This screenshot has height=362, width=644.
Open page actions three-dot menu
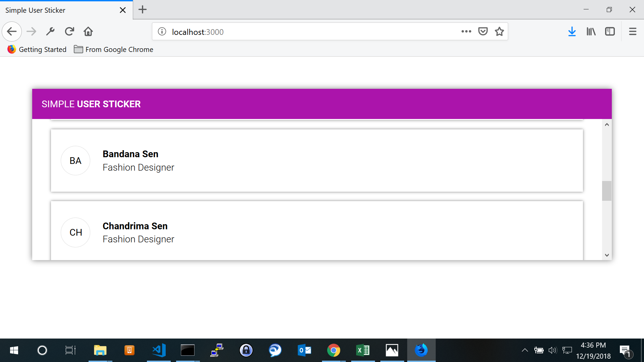[x=466, y=32]
